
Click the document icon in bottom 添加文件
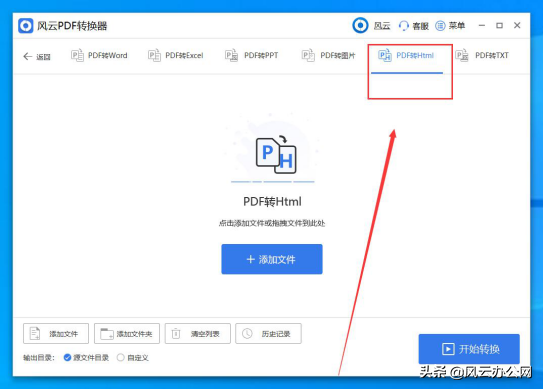tap(35, 334)
